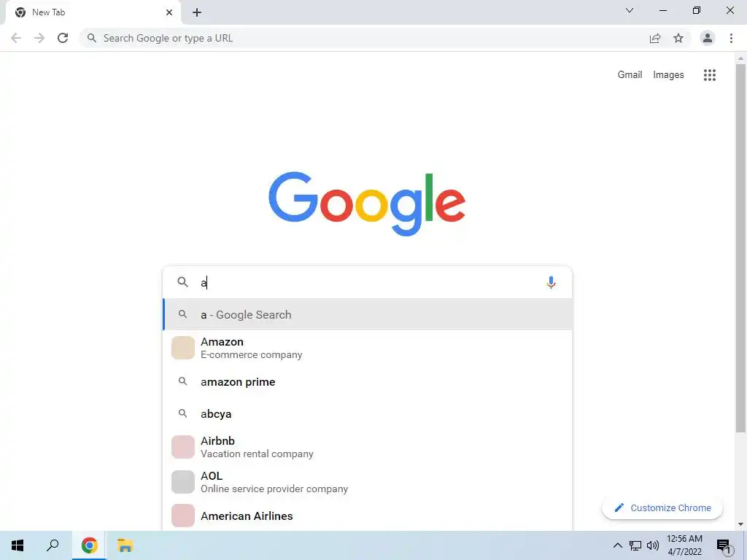Show hidden system tray icons

pos(617,545)
